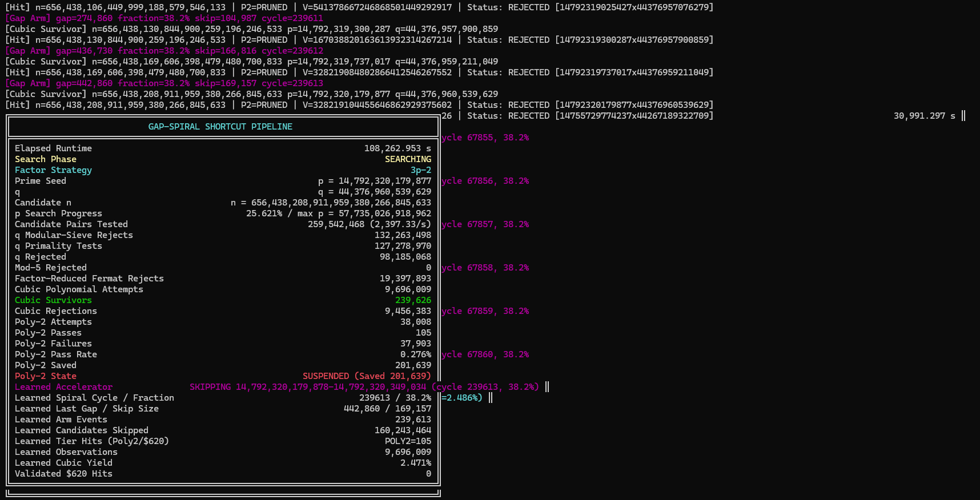Viewport: 980px width, 500px height.
Task: Select the cyan Factor Strategy label
Action: [x=53, y=170]
